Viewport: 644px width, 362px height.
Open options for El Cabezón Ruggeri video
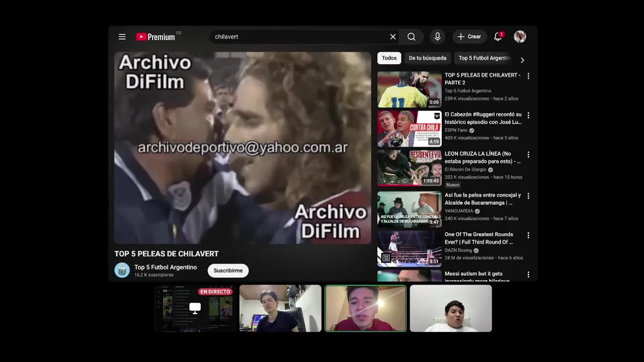pos(528,115)
